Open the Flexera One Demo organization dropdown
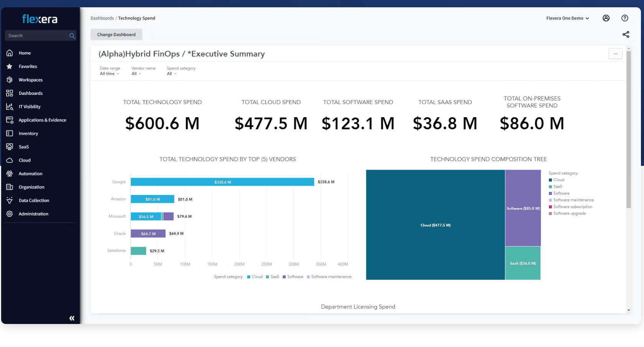 pos(567,18)
